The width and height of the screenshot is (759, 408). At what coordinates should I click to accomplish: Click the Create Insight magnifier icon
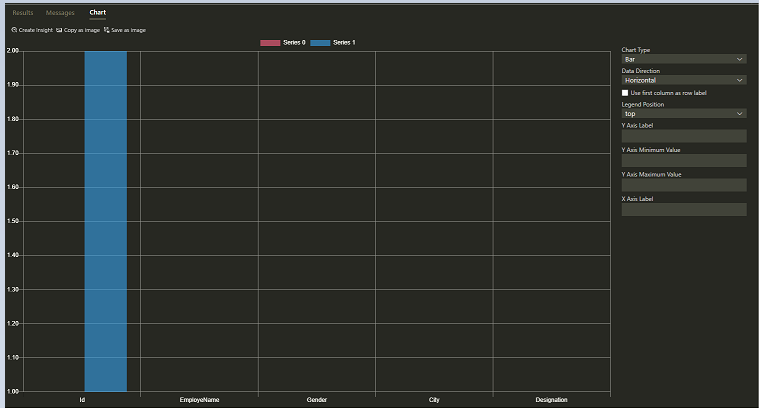pyautogui.click(x=14, y=30)
